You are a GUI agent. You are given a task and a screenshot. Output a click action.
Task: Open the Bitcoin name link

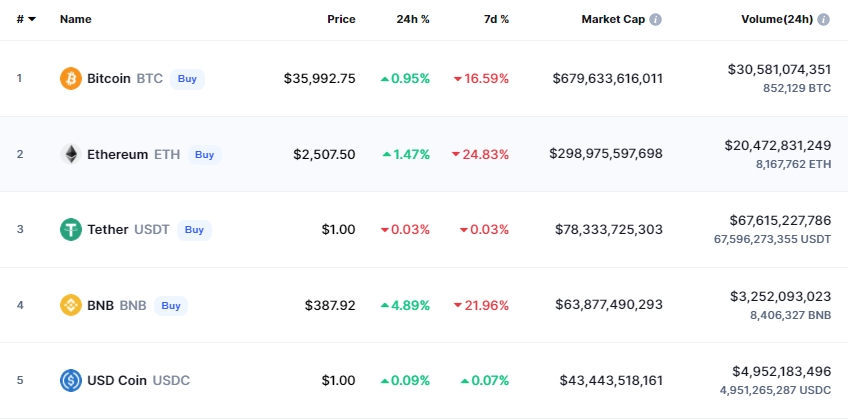pos(109,79)
